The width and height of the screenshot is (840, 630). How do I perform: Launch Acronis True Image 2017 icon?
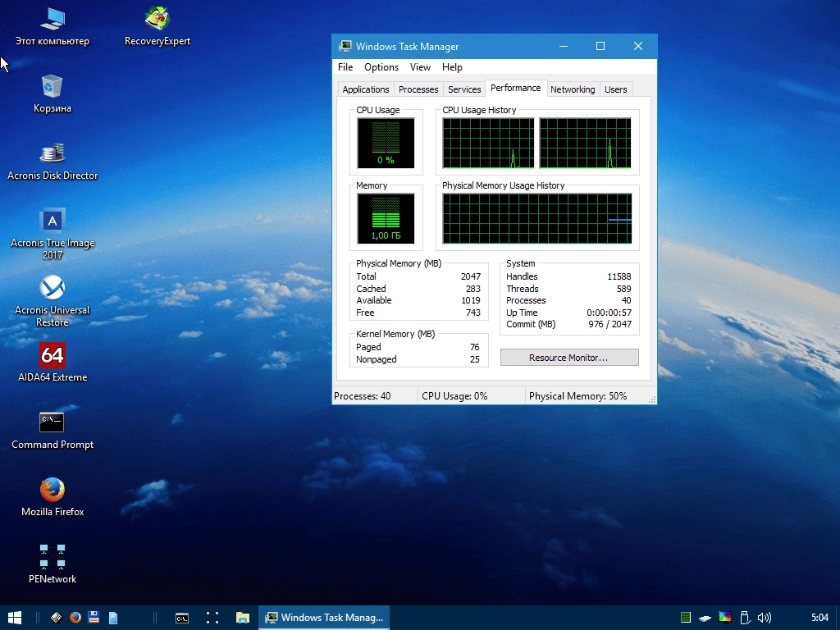click(x=52, y=234)
